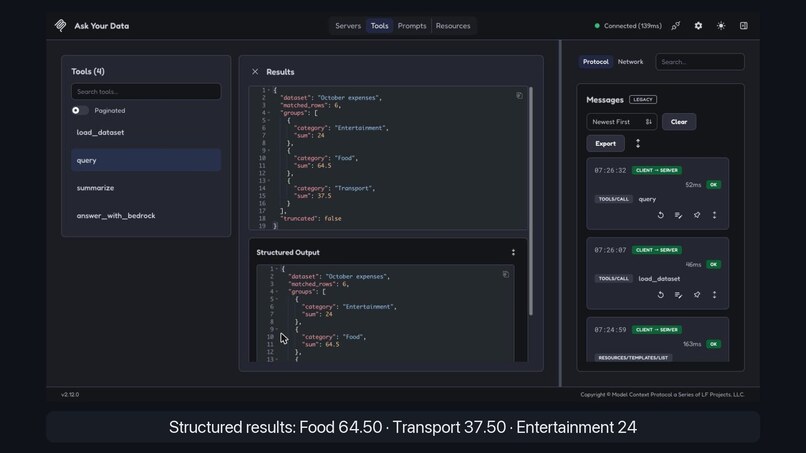Click RESOURCES/TEMPLATES/LIST tag
Viewport: 806px width, 453px height.
[x=633, y=357]
